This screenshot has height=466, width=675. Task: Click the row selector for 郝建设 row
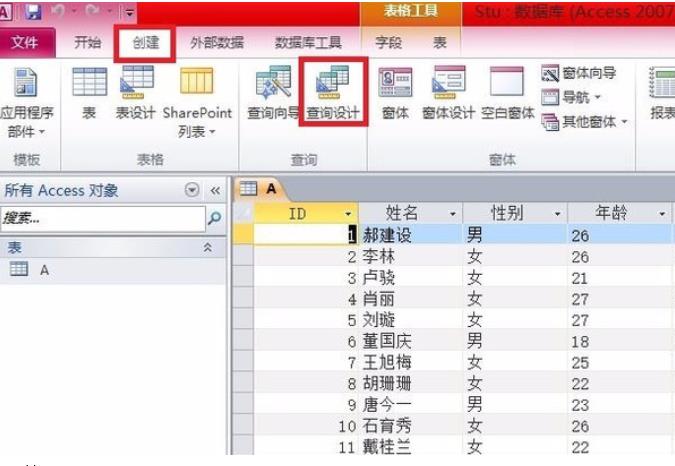pyautogui.click(x=243, y=235)
